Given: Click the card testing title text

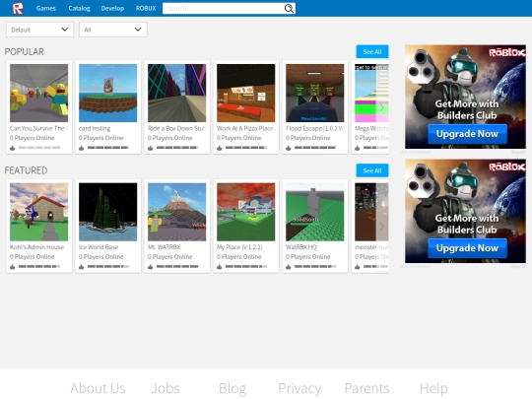Looking at the screenshot, I should tap(95, 129).
